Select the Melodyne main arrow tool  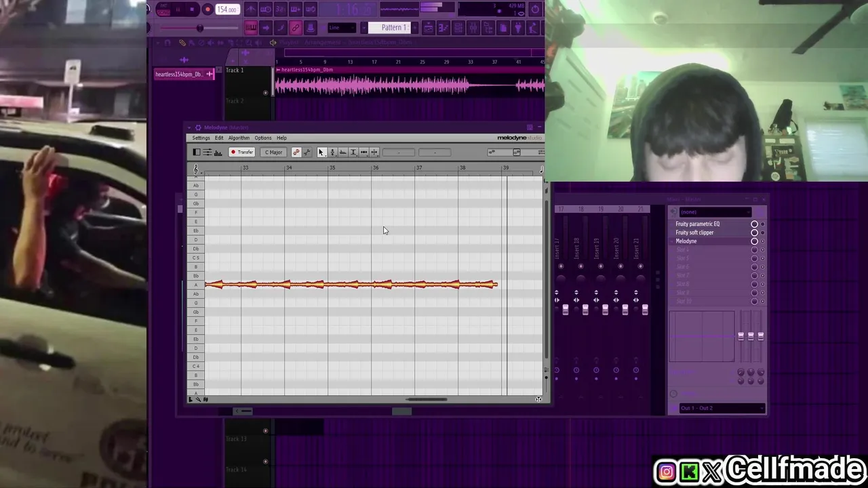coord(321,152)
